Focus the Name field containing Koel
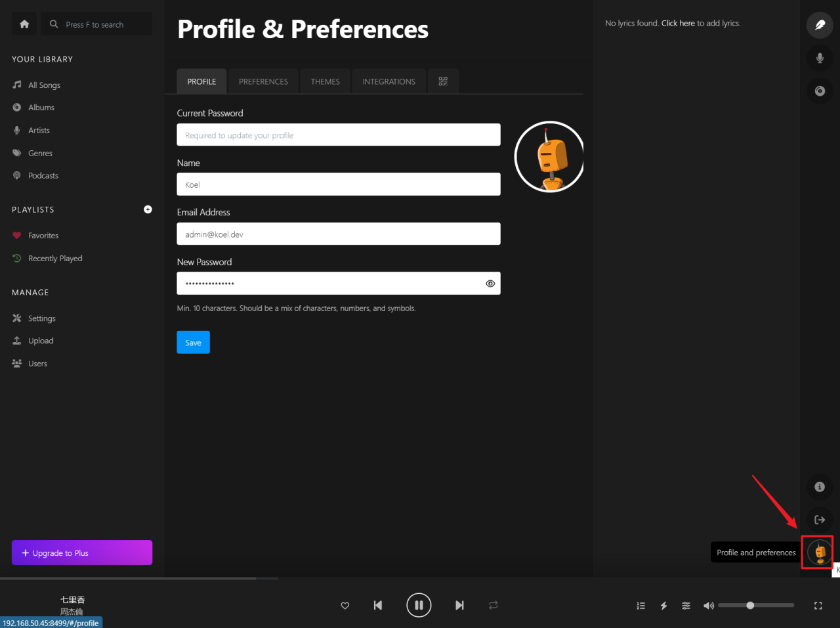Viewport: 840px width, 628px height. 339,184
